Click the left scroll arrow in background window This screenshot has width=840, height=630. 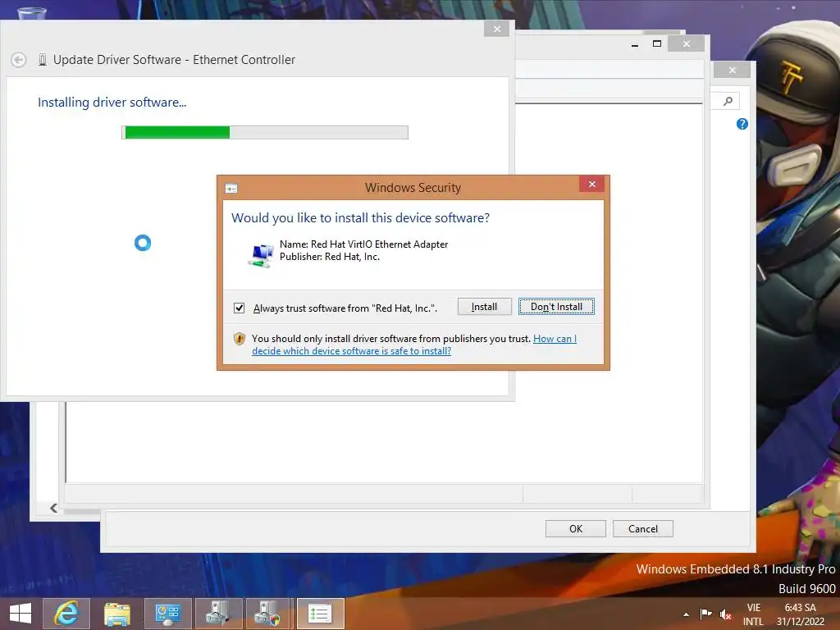tap(53, 508)
